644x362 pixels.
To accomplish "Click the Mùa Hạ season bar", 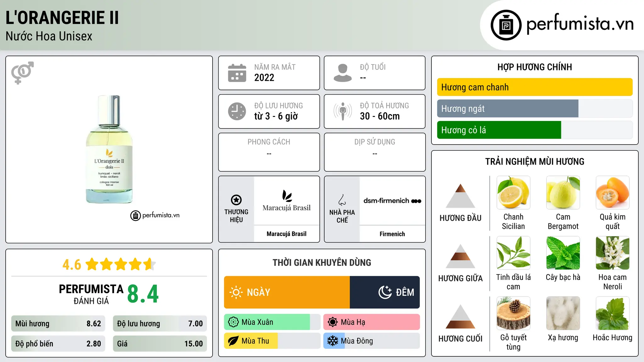I will click(371, 322).
